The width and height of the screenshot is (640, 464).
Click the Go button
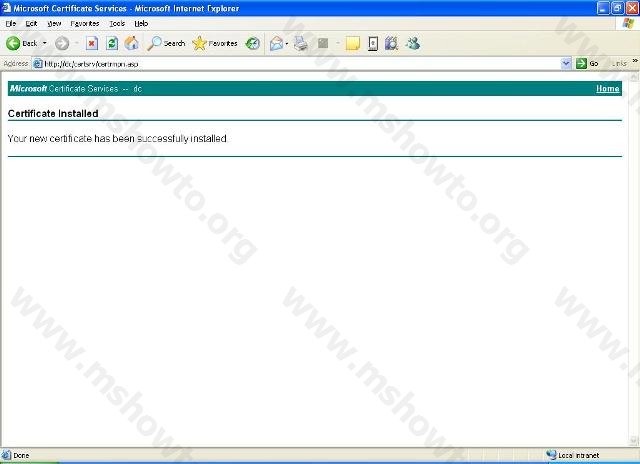coord(587,64)
